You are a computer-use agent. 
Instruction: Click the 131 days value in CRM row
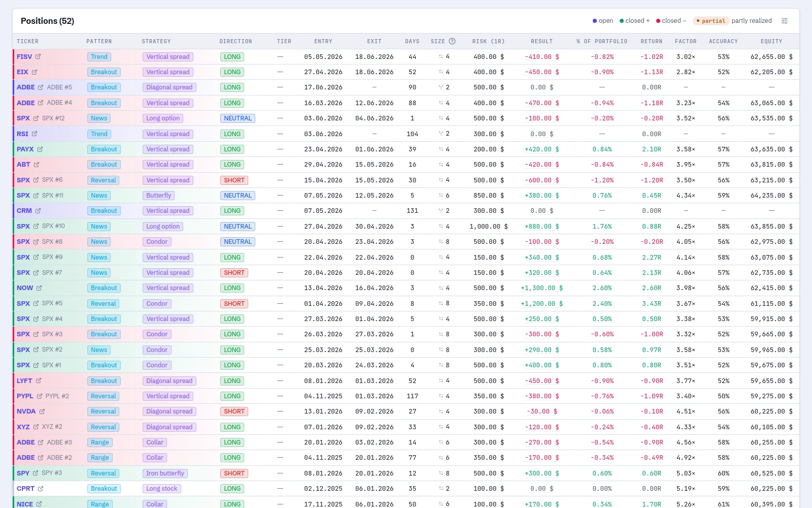pyautogui.click(x=412, y=211)
